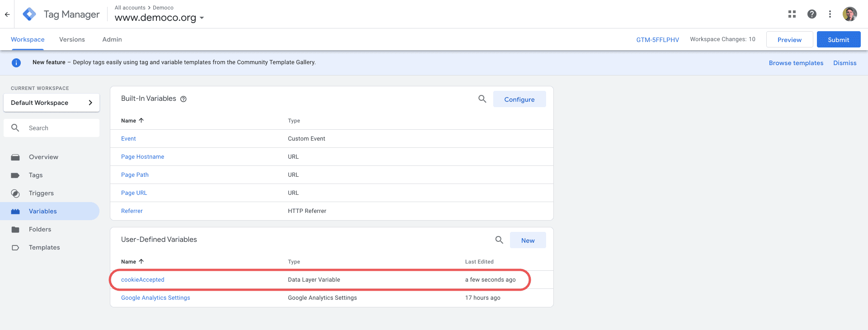Toggle sort arrow beside User-Defined Variables Name
Screen dimensions: 868x330
coord(142,261)
